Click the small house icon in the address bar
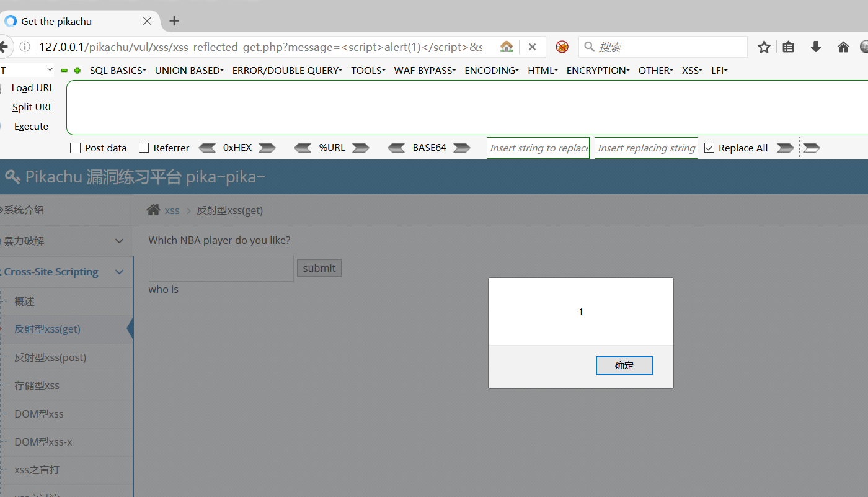Viewport: 868px width, 497px height. coord(507,47)
